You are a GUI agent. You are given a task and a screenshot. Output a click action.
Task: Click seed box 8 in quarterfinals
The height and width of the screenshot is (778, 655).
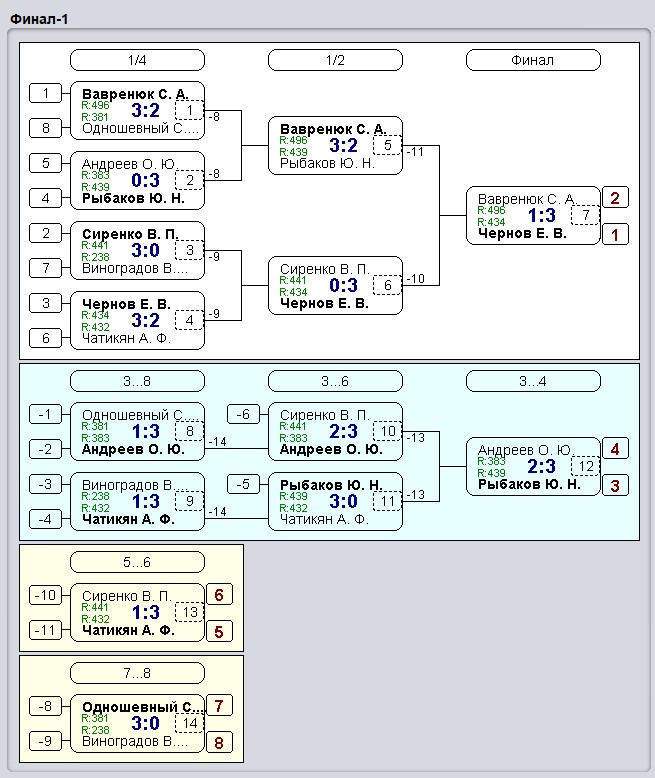click(x=46, y=128)
